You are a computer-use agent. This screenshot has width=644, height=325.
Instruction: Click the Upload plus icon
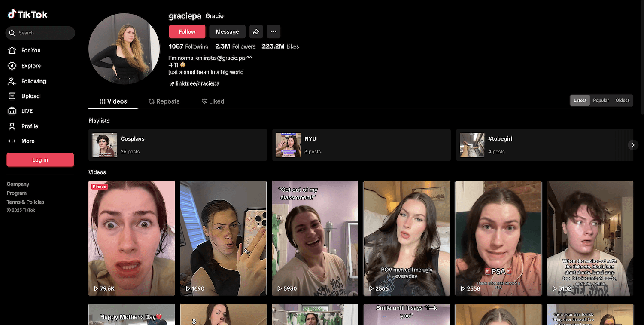[x=12, y=96]
